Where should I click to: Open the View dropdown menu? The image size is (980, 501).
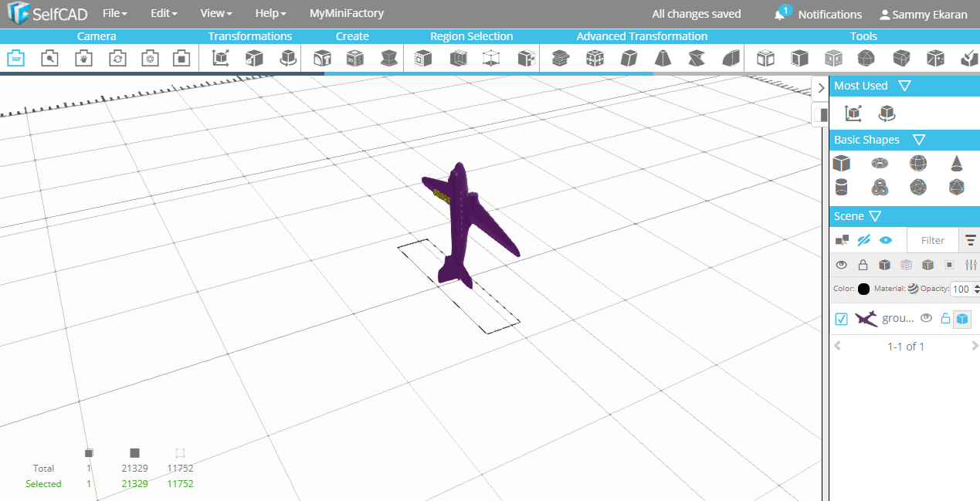tap(217, 13)
